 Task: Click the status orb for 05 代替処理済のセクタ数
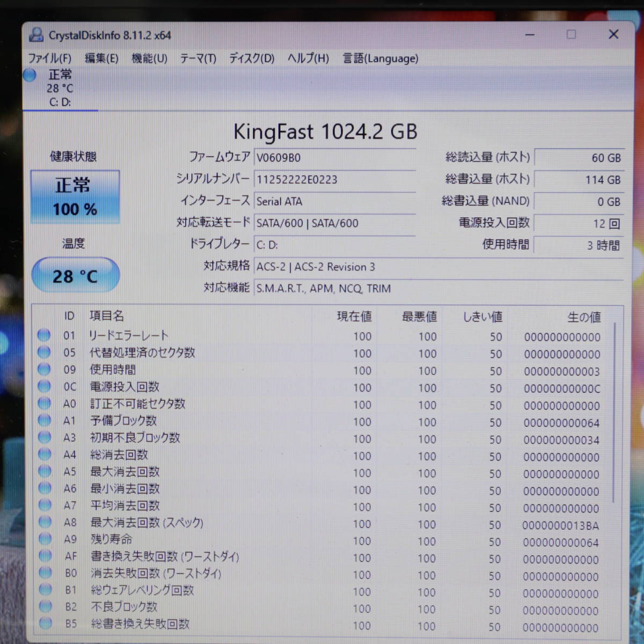point(44,352)
